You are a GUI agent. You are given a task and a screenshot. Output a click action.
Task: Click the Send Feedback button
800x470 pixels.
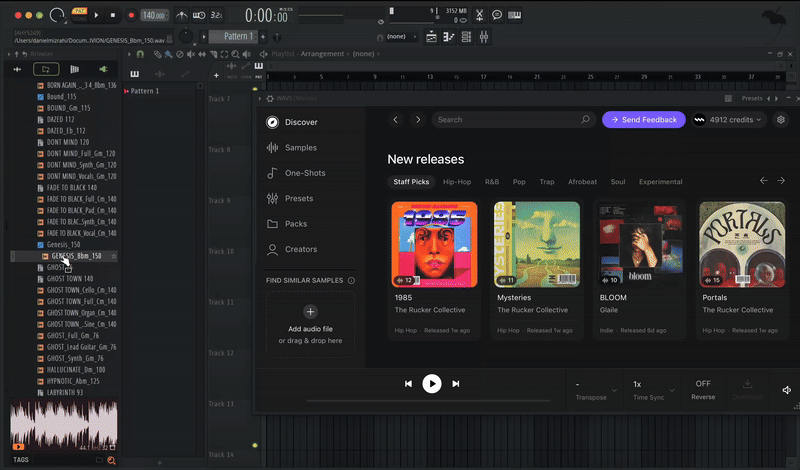(644, 119)
